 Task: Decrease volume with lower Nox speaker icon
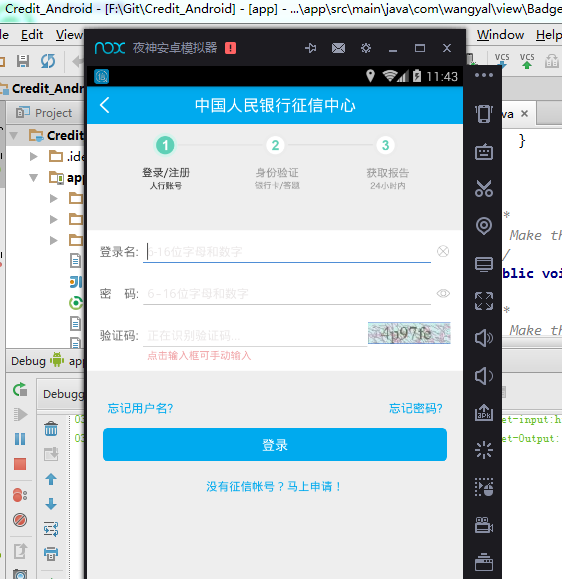coord(484,376)
